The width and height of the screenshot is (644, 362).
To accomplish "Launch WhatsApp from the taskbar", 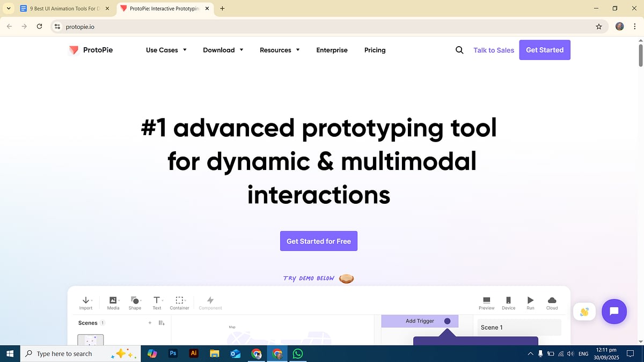I will pyautogui.click(x=298, y=353).
